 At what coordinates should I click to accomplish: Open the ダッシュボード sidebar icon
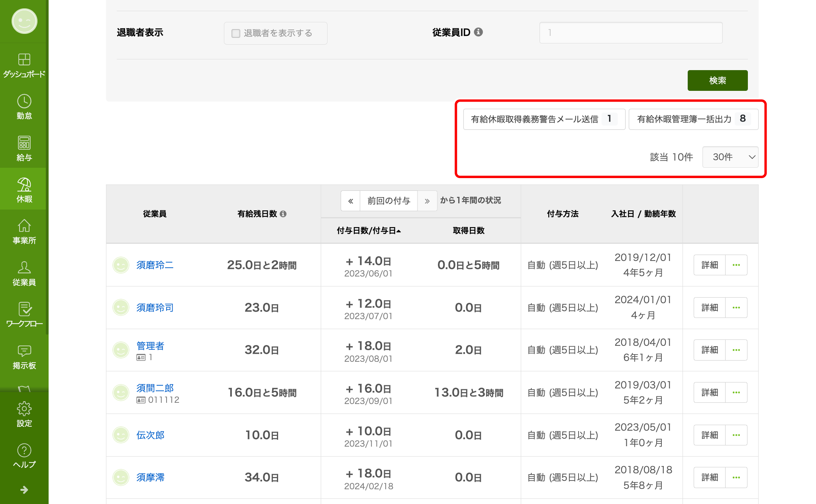click(24, 59)
